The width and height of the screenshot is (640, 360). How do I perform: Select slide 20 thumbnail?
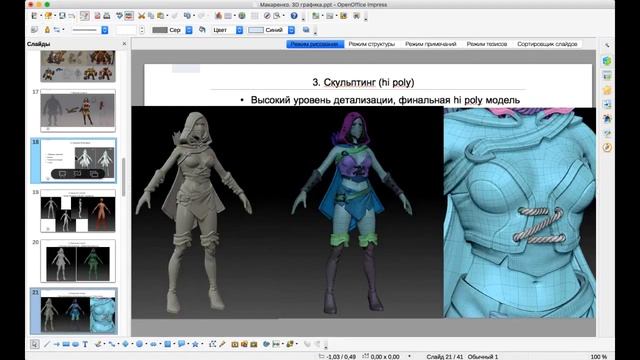78,261
